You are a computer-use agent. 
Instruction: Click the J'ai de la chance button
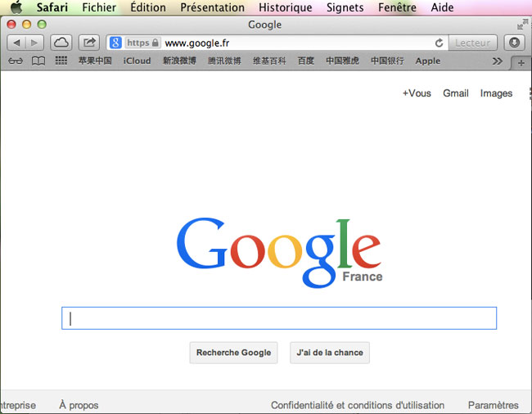coord(330,353)
